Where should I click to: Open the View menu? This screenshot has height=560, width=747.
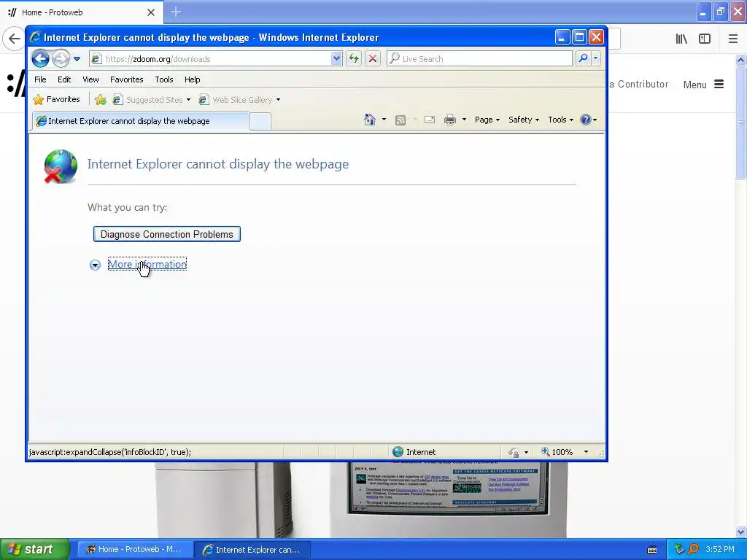[x=90, y=79]
